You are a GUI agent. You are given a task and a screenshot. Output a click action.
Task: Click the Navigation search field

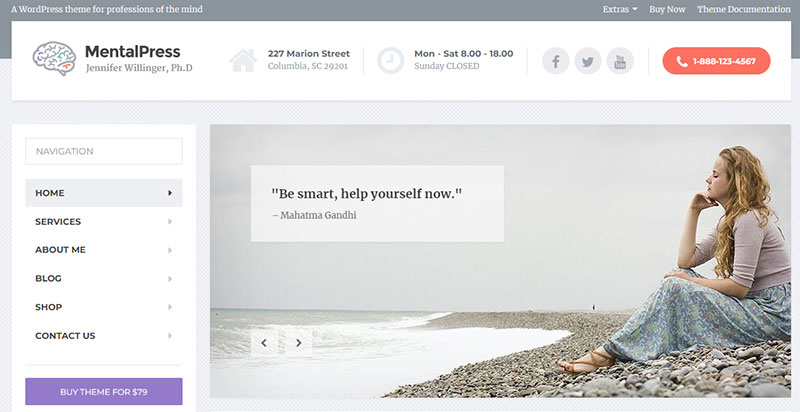coord(104,151)
